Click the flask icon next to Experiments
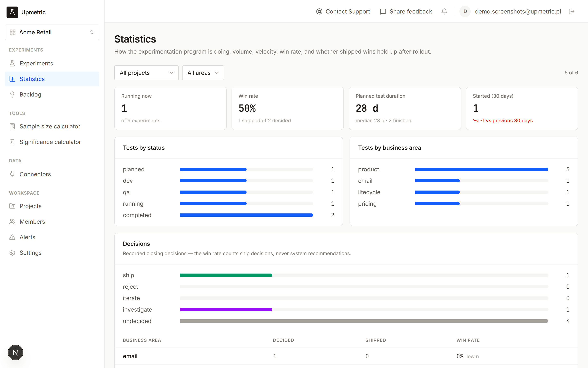The height and width of the screenshot is (368, 588). pyautogui.click(x=12, y=63)
